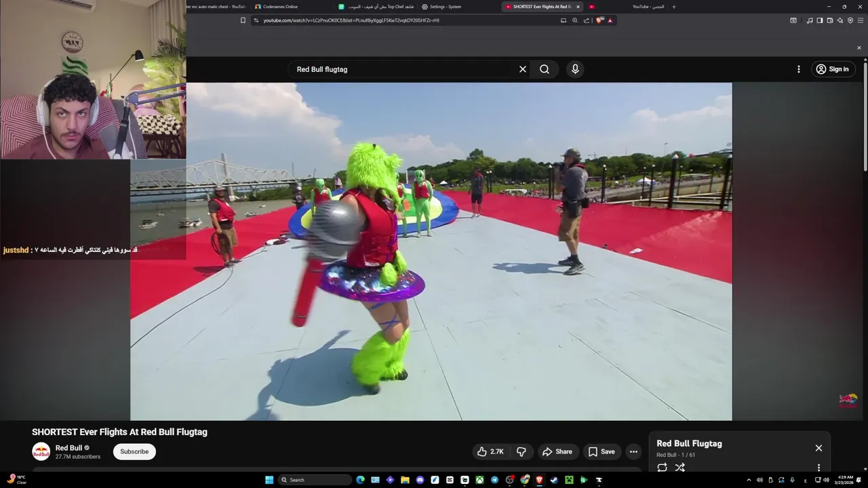Open the Red Bull Flugtag playlist title
The width and height of the screenshot is (868, 488).
tap(689, 444)
